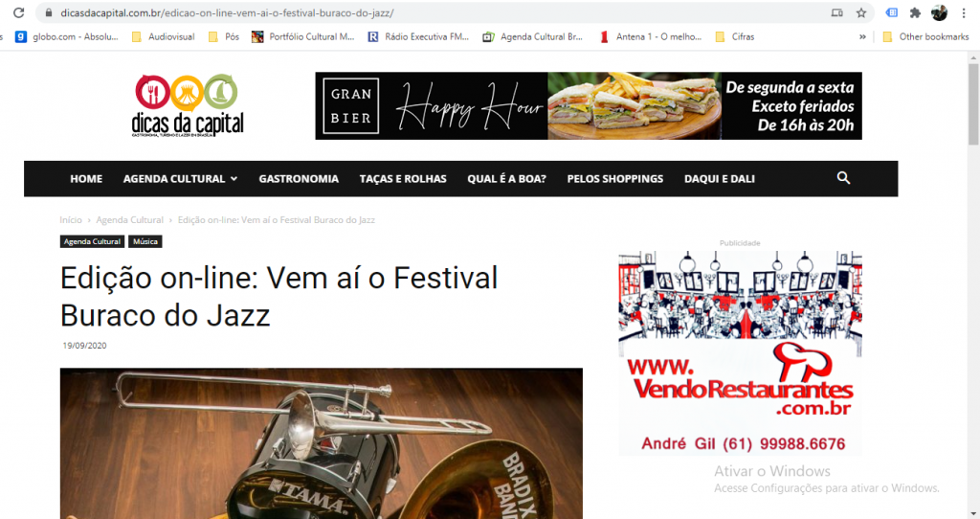Reload the page with the refresh icon
Screen dimensions: 980x519
[x=19, y=12]
